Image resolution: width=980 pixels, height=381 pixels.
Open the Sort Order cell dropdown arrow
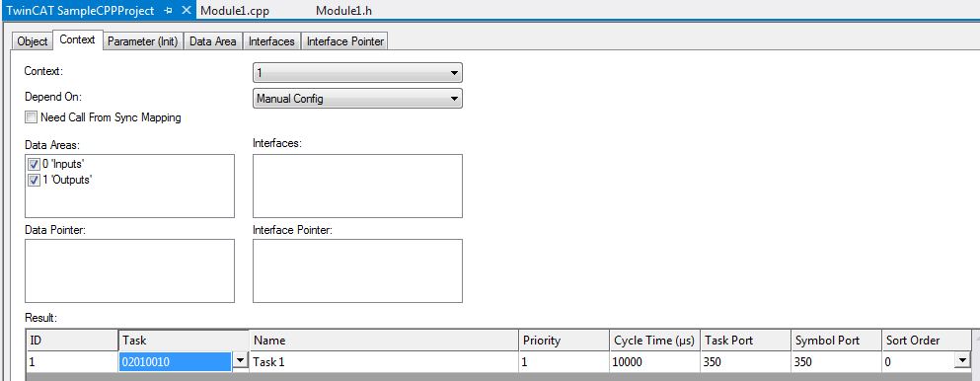[962, 361]
